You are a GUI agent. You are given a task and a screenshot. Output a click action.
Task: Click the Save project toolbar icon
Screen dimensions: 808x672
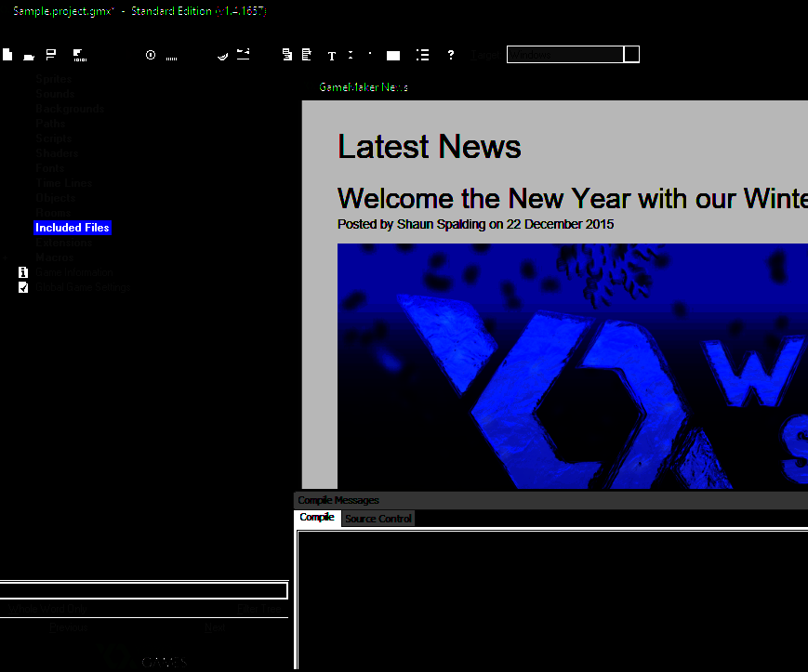click(x=51, y=55)
